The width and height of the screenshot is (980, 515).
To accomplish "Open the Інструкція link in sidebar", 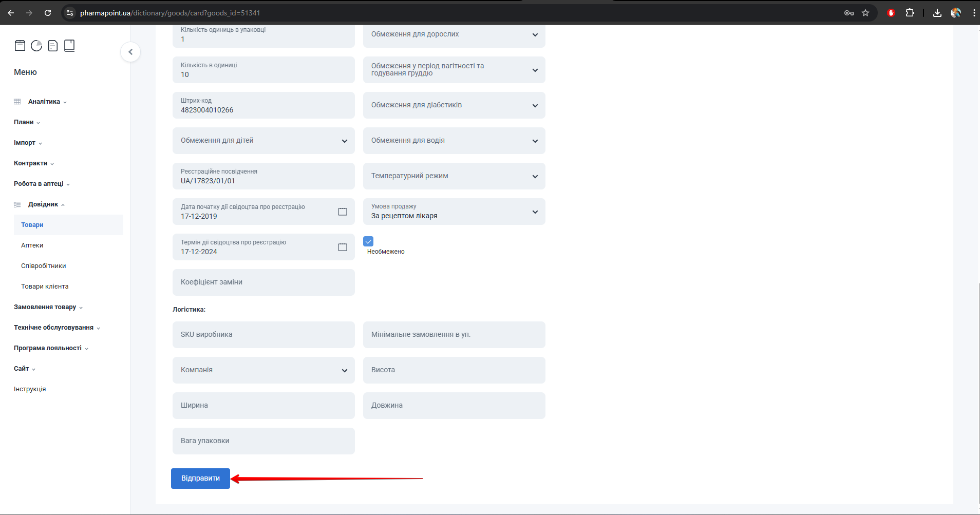I will tap(30, 389).
